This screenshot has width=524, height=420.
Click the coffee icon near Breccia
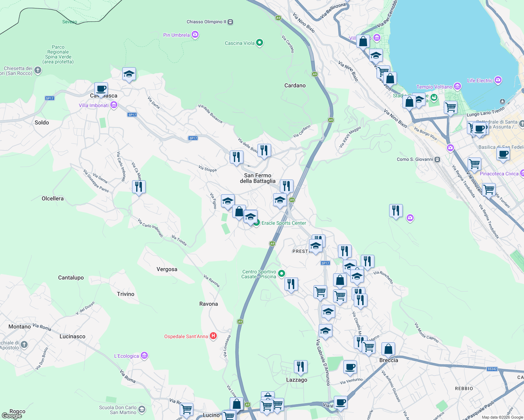pyautogui.click(x=350, y=367)
